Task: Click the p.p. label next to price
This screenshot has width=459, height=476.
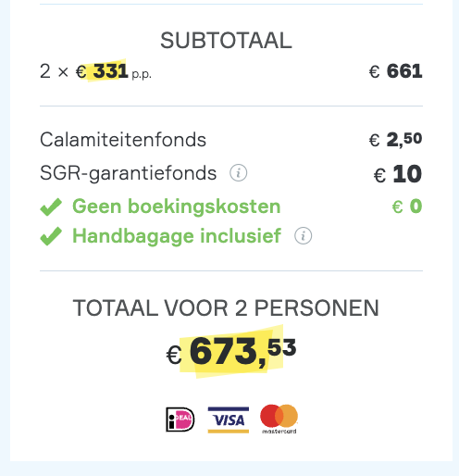Action: 142,75
